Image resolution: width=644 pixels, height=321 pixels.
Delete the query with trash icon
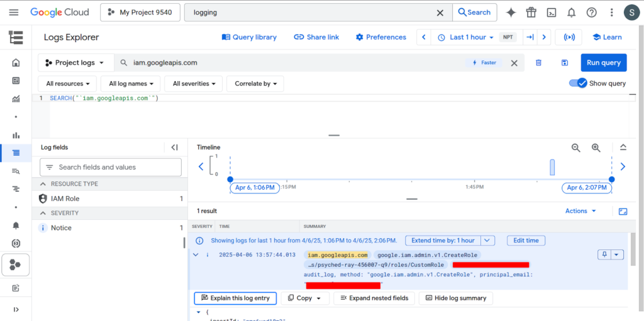click(x=538, y=63)
